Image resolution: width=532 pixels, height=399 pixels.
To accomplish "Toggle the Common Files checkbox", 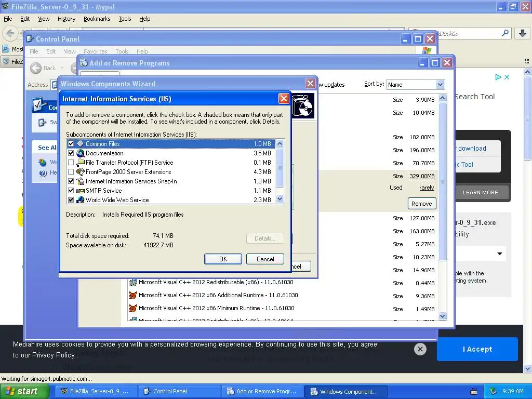I will [71, 144].
